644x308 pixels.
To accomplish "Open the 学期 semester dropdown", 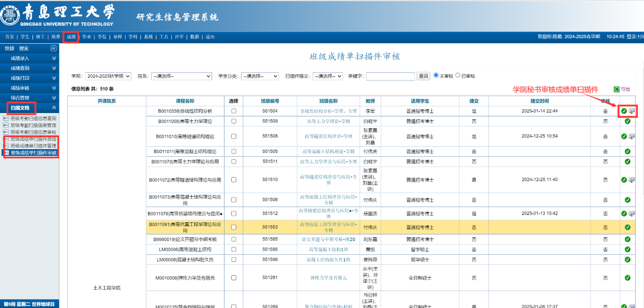I will pos(108,76).
